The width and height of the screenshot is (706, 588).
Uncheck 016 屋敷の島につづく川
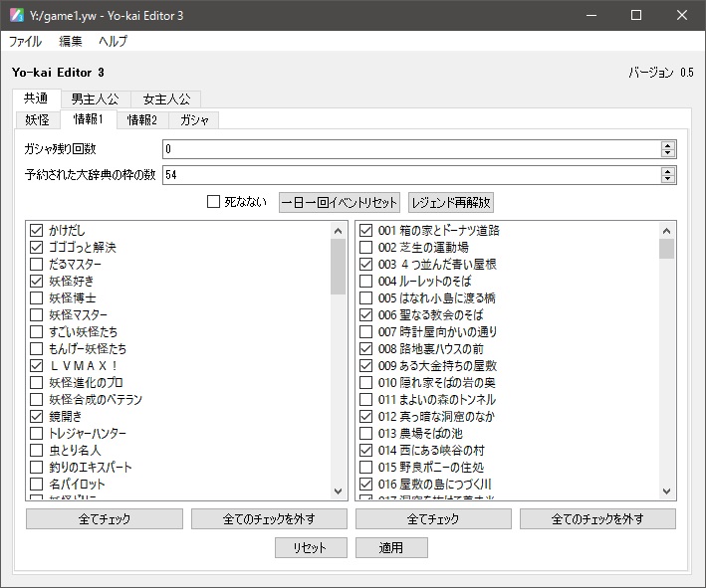point(366,485)
